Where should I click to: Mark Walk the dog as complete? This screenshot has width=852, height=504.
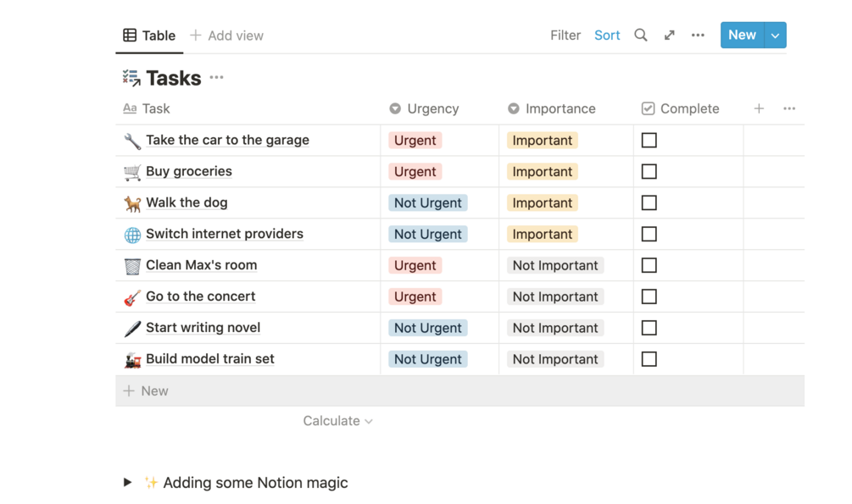pyautogui.click(x=649, y=203)
